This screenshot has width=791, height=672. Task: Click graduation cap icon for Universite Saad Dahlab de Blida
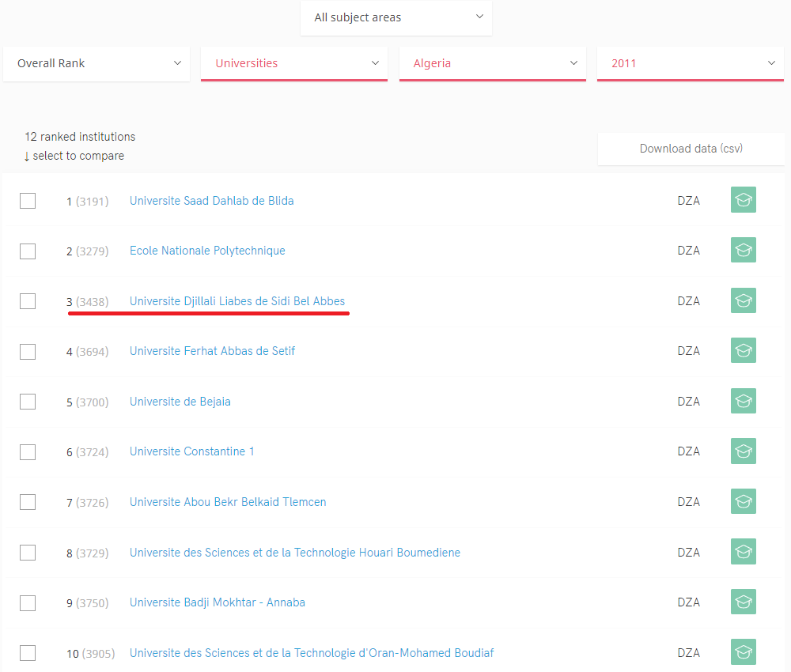[743, 200]
